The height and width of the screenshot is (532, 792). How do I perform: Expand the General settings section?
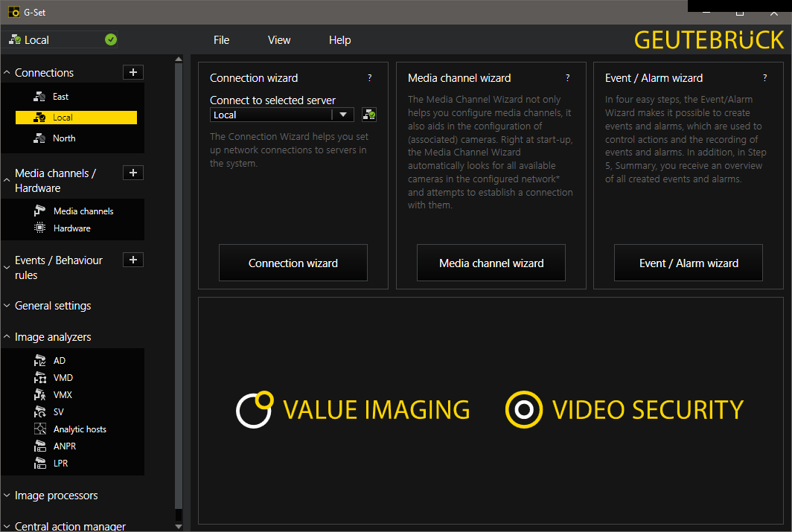(7, 305)
